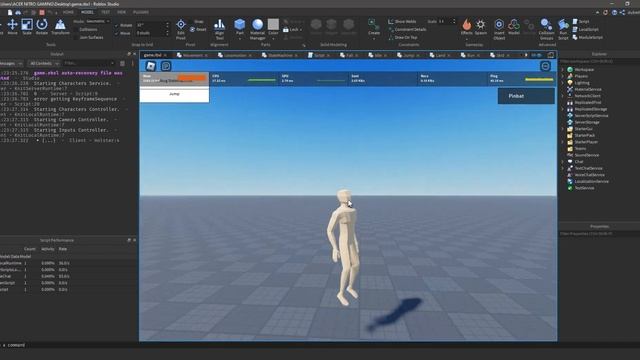Select the Rotate tool

point(42,27)
